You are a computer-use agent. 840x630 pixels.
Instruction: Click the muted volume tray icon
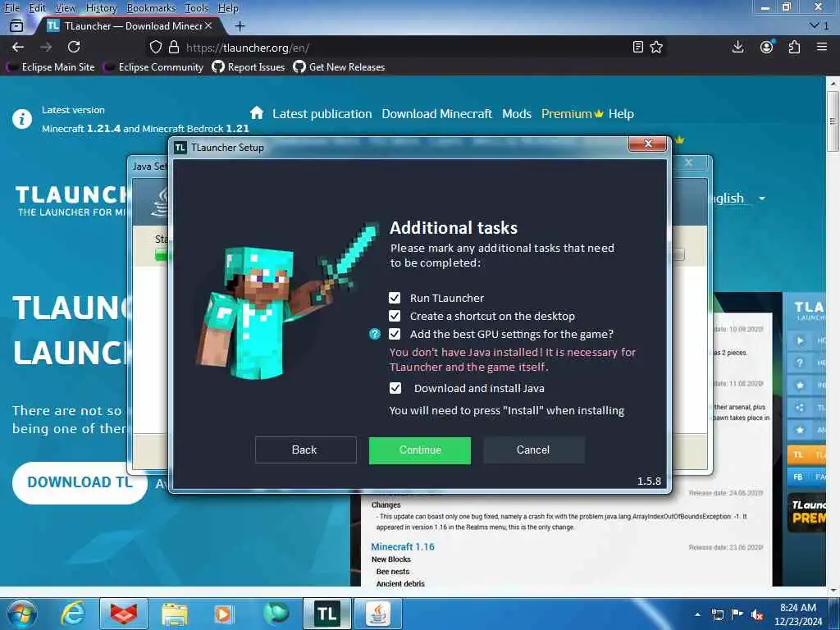tap(757, 614)
